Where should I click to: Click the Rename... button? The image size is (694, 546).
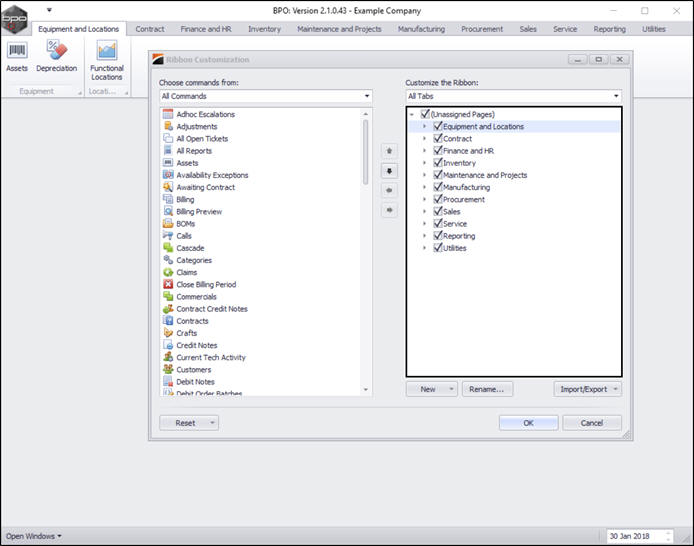(x=487, y=389)
